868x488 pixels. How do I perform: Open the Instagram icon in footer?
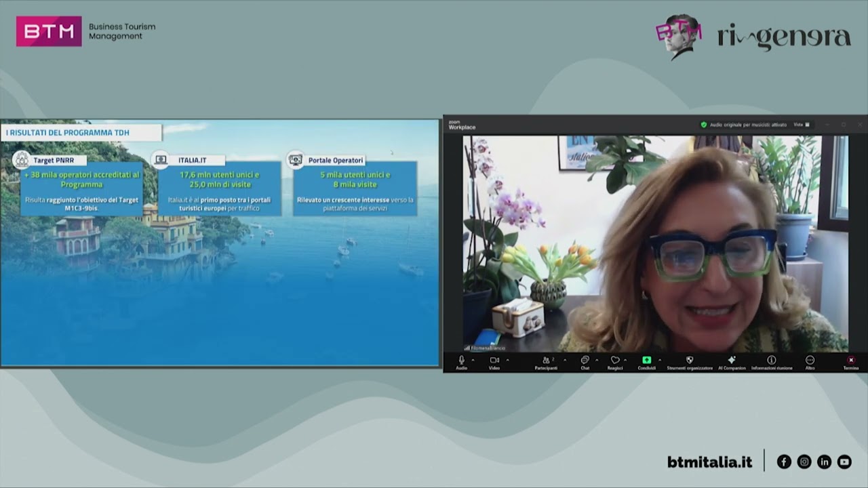(804, 462)
